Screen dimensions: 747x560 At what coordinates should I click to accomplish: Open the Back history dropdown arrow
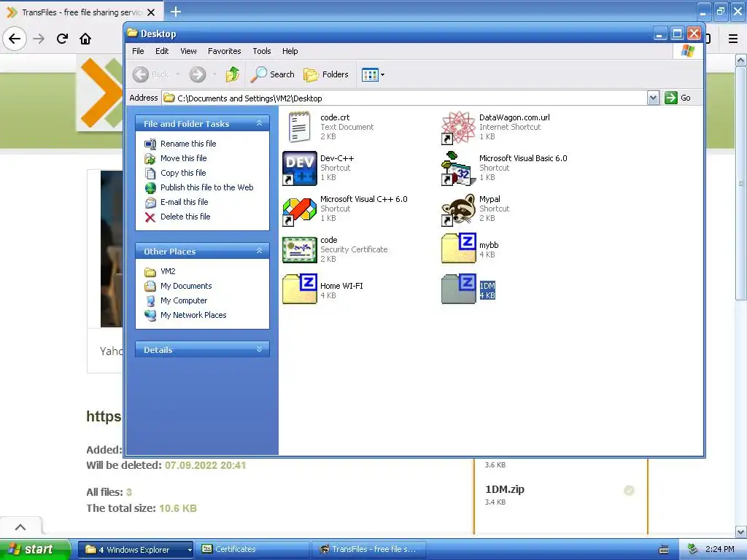tap(178, 74)
